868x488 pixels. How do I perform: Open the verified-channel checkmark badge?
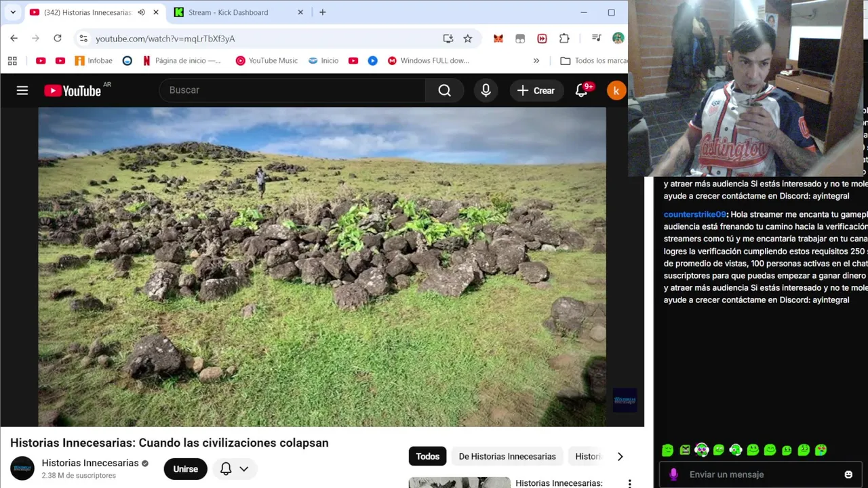coord(144,464)
